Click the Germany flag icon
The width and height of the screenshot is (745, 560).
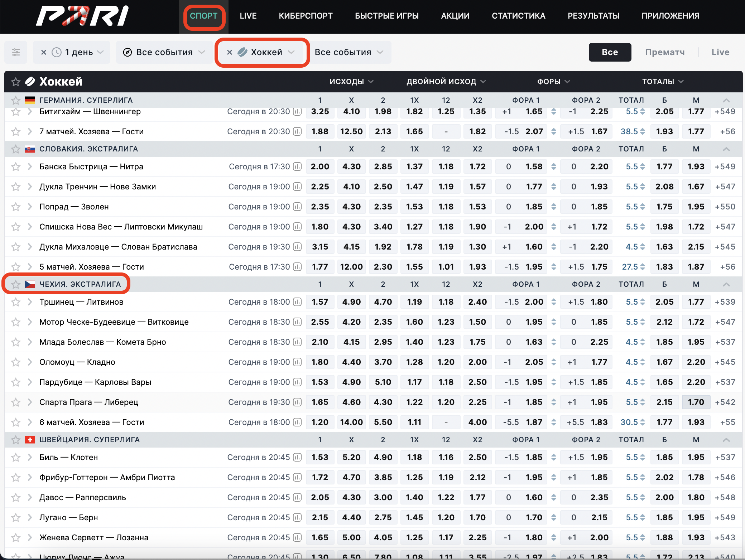(x=30, y=100)
